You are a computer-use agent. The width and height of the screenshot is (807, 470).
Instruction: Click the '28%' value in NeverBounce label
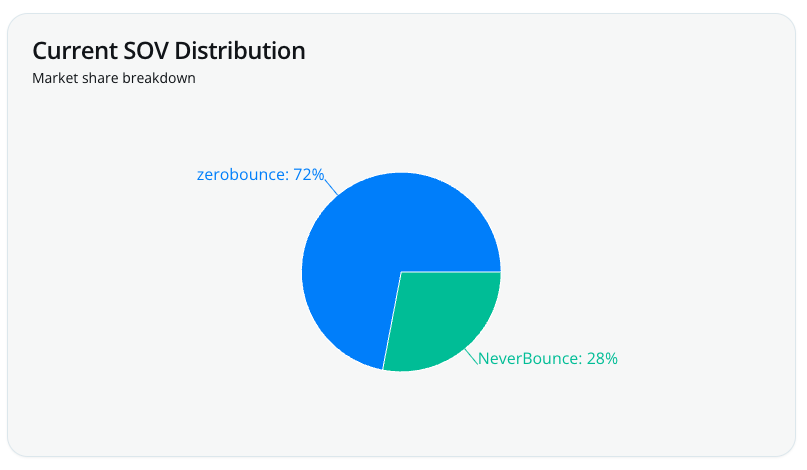[x=602, y=358]
